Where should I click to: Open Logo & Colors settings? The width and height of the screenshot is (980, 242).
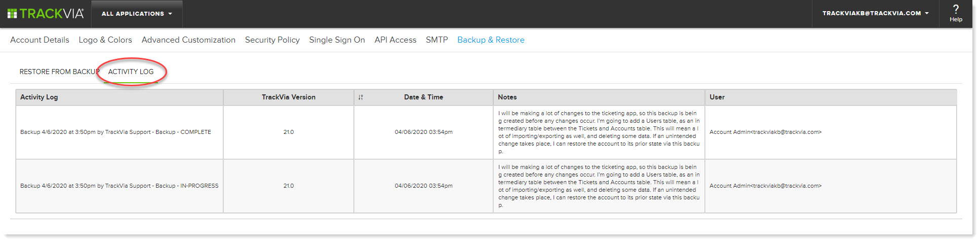click(105, 40)
